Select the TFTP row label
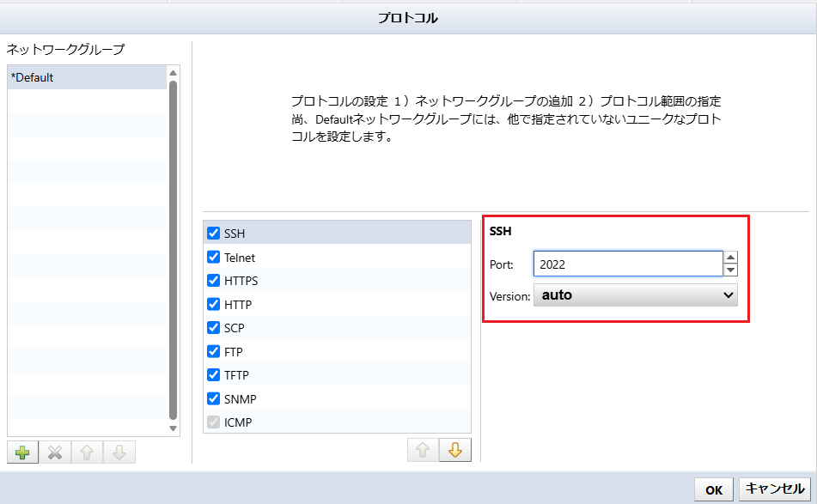The height and width of the screenshot is (504, 817). point(236,376)
